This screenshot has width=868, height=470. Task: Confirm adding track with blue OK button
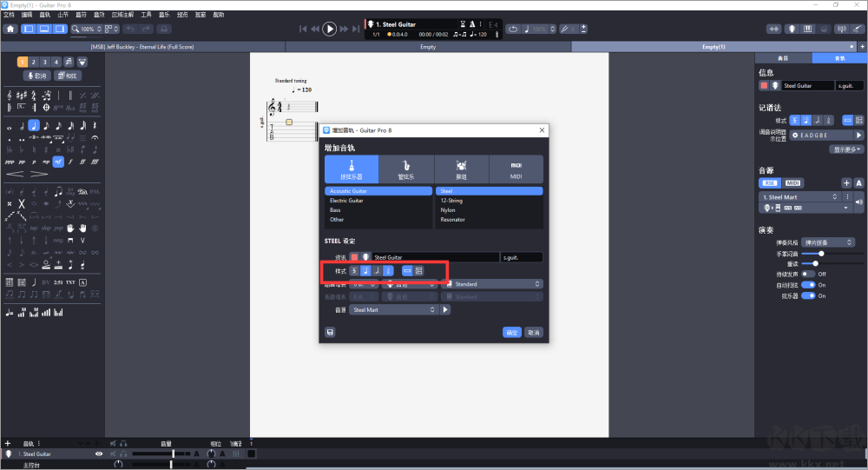point(512,333)
